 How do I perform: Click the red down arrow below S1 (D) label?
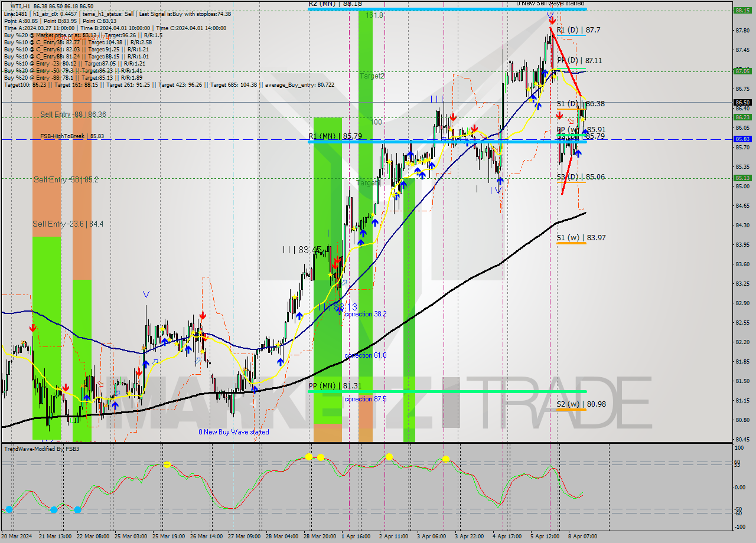[x=560, y=115]
